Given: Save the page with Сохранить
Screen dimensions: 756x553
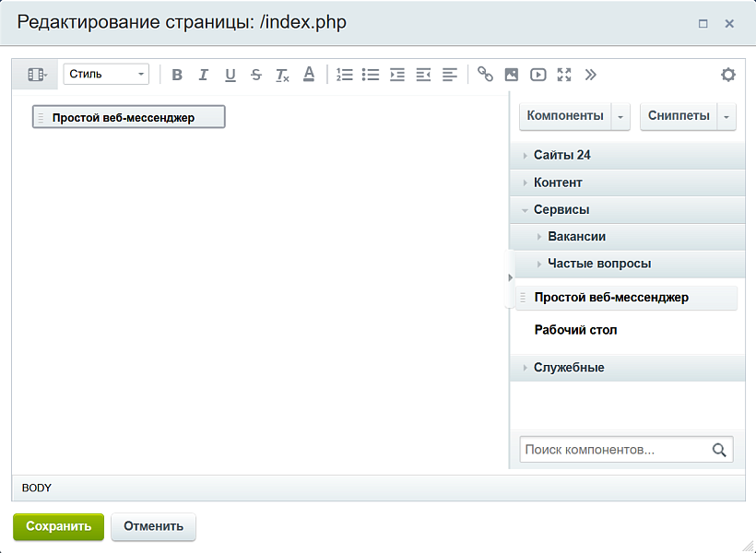Looking at the screenshot, I should click(x=58, y=527).
